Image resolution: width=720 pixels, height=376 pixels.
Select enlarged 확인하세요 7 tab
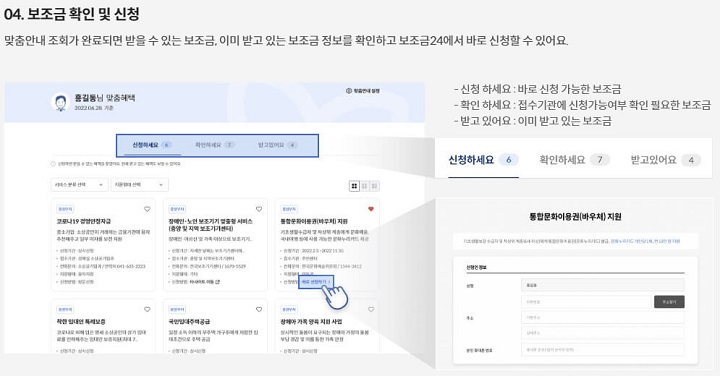[x=574, y=160]
